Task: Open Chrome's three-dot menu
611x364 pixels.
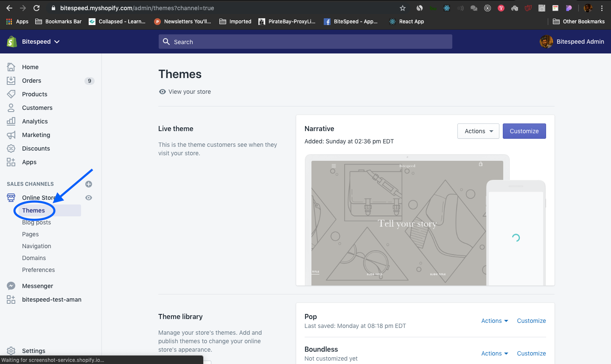Action: pos(602,8)
